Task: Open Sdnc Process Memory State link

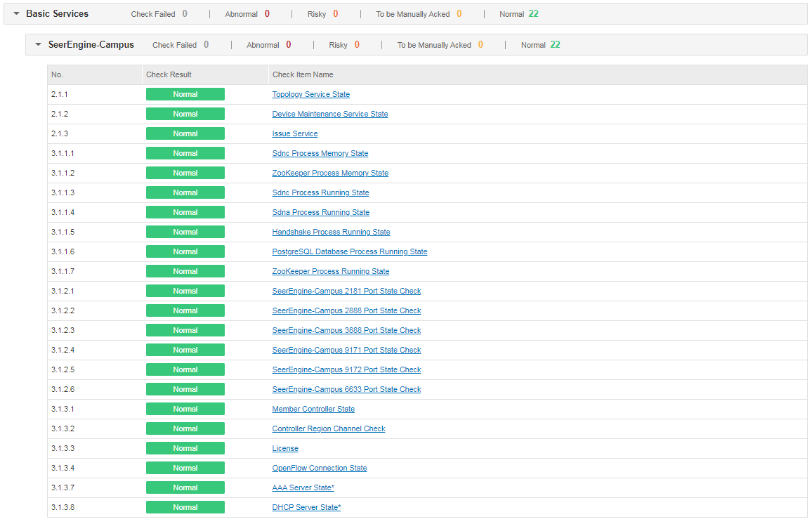Action: point(320,153)
